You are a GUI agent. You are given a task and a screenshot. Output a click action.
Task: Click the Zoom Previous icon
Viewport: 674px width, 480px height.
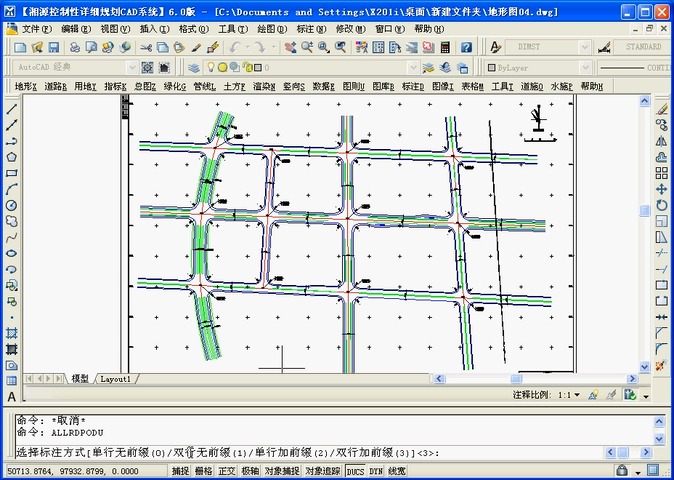[x=340, y=47]
